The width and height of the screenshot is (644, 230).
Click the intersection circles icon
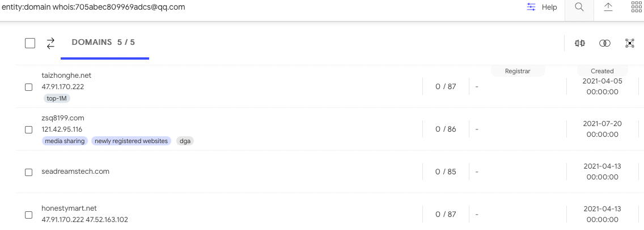605,43
